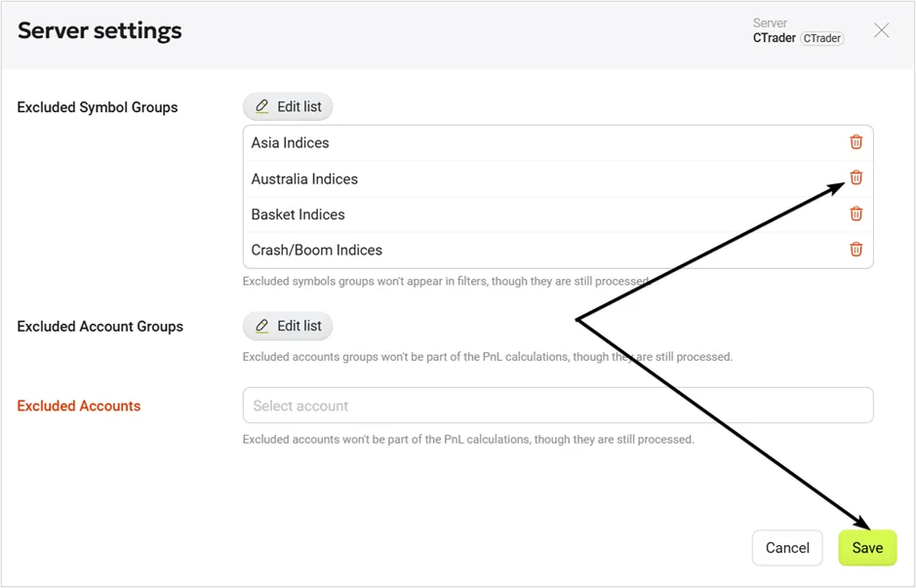Delete Asia Indices with its trash icon
Image resolution: width=916 pixels, height=588 pixels.
(856, 142)
